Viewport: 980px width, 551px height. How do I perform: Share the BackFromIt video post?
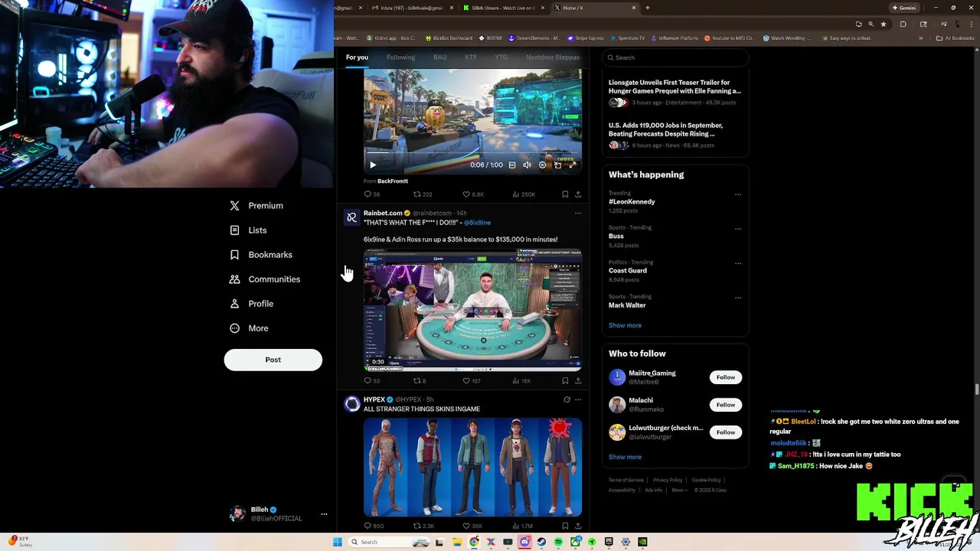(x=578, y=194)
